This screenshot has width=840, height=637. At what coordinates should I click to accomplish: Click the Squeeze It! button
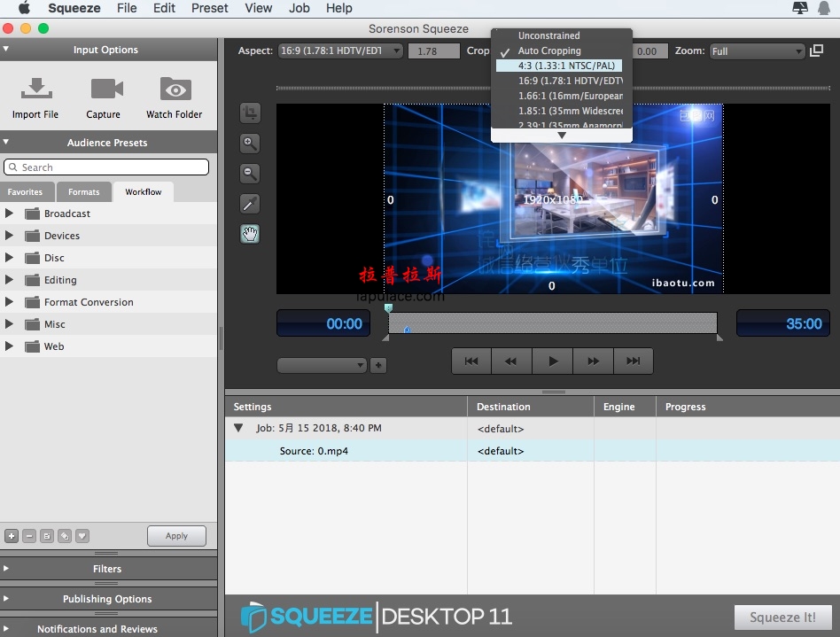pyautogui.click(x=782, y=618)
